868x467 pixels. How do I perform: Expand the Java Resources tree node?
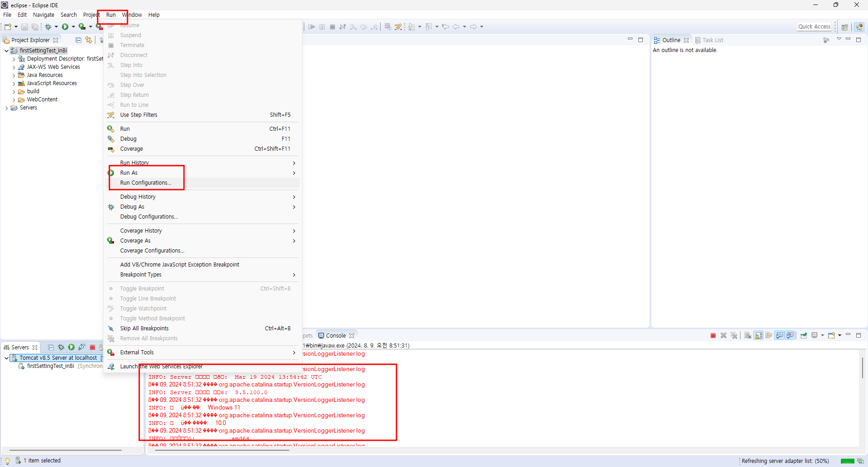click(14, 76)
